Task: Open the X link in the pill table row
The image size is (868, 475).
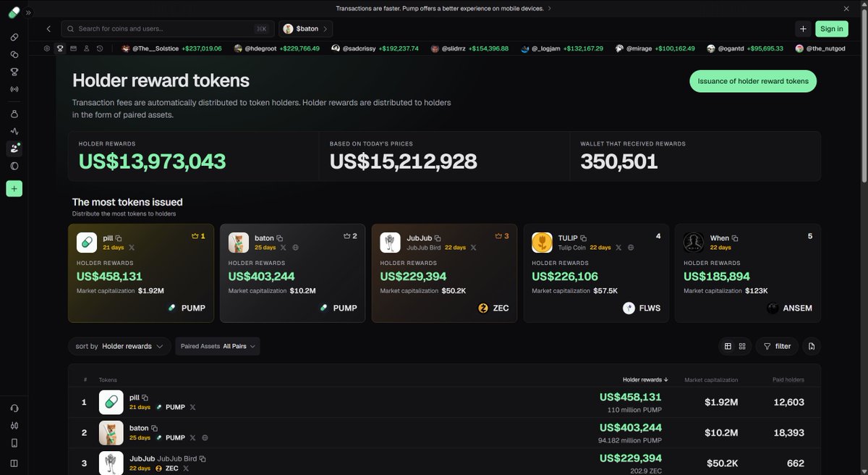Action: click(x=192, y=407)
